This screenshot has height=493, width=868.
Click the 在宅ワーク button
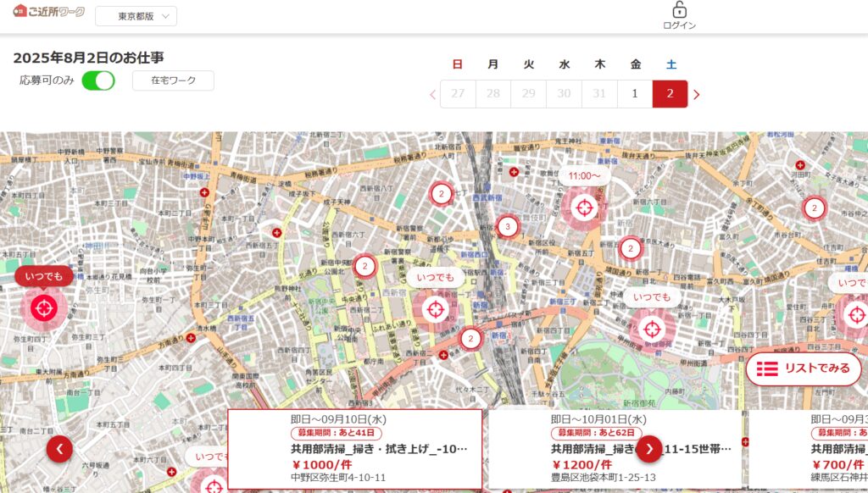[173, 80]
